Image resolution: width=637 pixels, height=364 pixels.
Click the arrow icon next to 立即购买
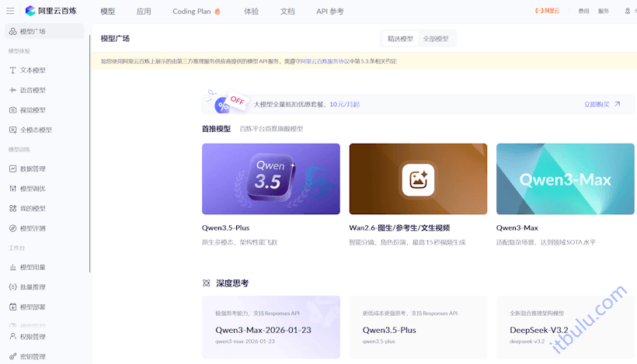point(618,104)
